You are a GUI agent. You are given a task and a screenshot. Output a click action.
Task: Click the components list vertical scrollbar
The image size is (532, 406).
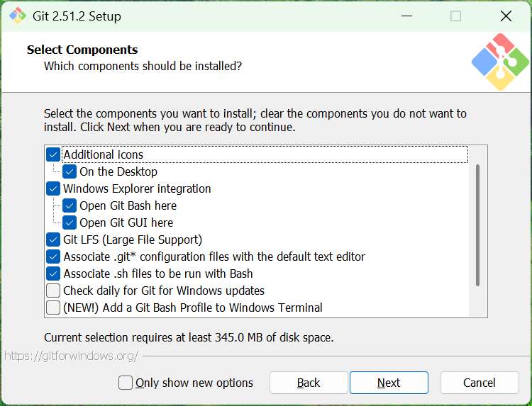coord(478,225)
